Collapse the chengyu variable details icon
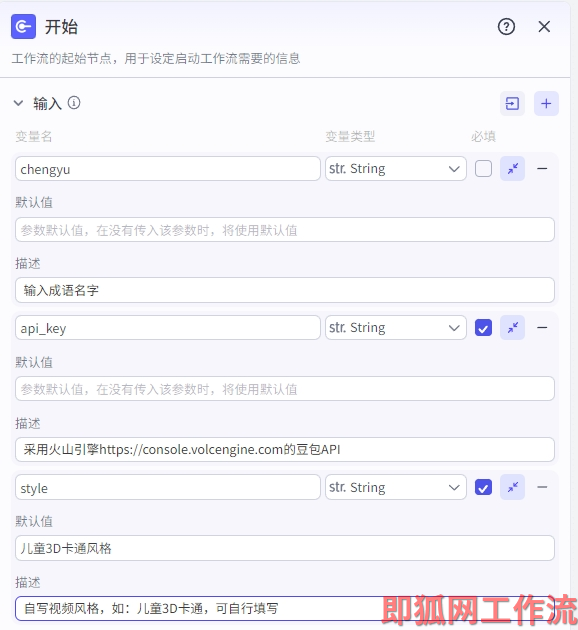The image size is (578, 630). tap(512, 168)
